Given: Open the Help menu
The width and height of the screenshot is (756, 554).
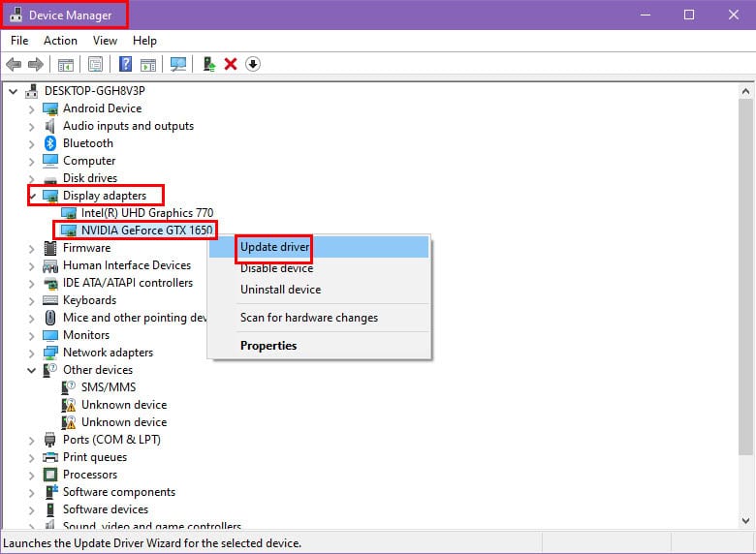Looking at the screenshot, I should [x=144, y=41].
